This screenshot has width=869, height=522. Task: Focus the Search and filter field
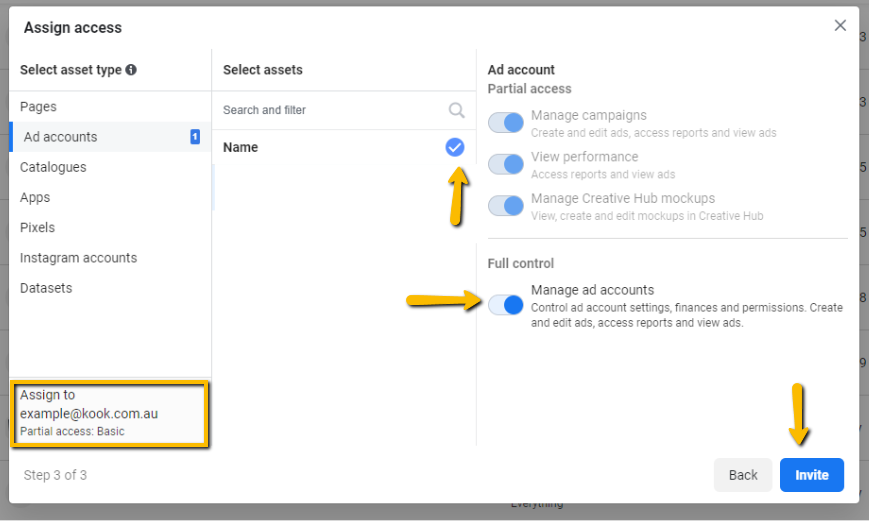(344, 110)
